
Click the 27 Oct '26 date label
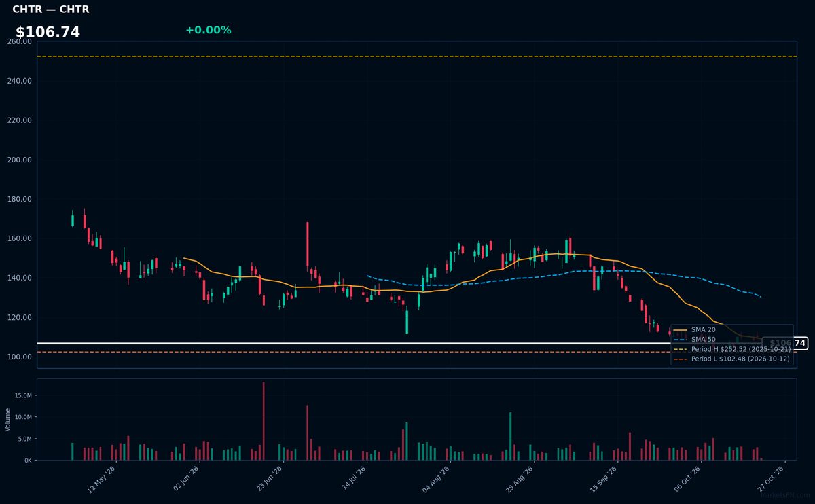pyautogui.click(x=772, y=479)
